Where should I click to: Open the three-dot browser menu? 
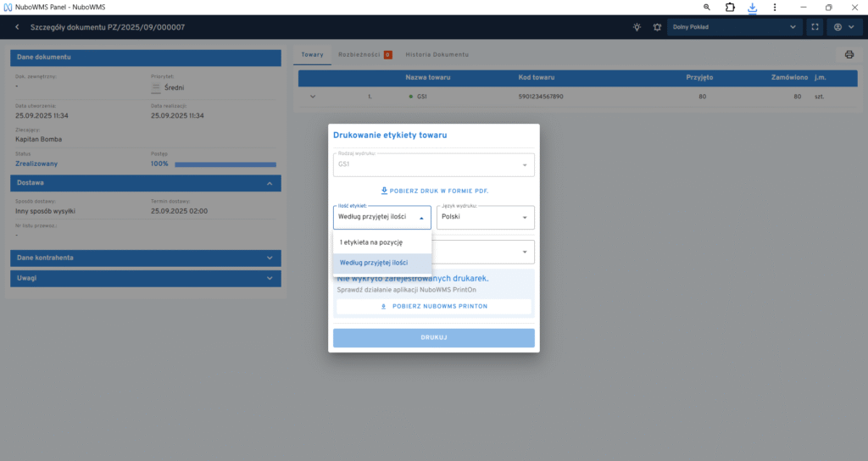click(x=773, y=7)
